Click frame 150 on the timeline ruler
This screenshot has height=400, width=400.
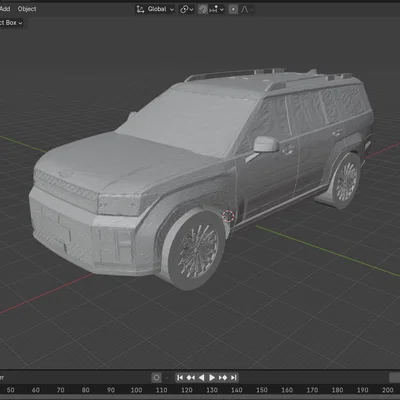click(x=262, y=390)
